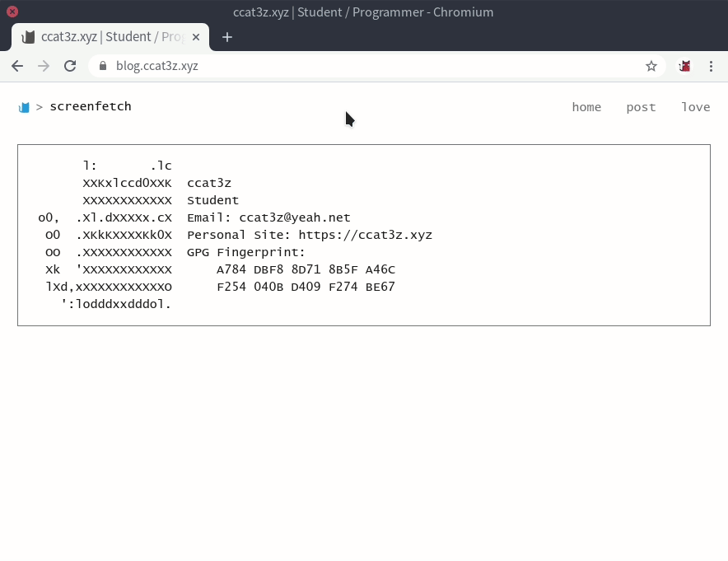728x561 pixels.
Task: Close the Chromium window with red button
Action: [12, 12]
